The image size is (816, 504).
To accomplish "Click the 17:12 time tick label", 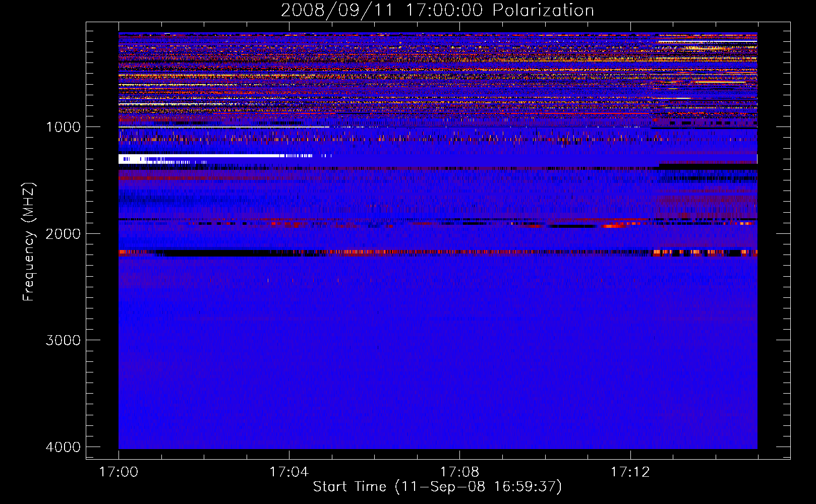I will click(x=630, y=472).
